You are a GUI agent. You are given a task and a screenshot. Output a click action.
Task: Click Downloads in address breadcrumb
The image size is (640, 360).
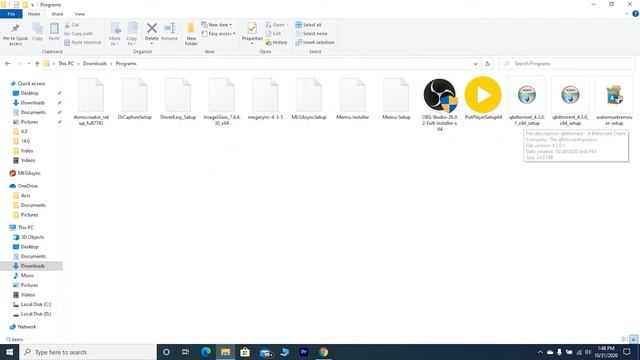tap(95, 64)
